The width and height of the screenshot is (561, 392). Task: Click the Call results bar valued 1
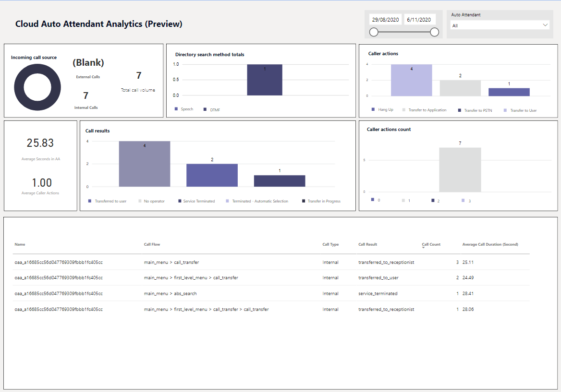(x=280, y=181)
